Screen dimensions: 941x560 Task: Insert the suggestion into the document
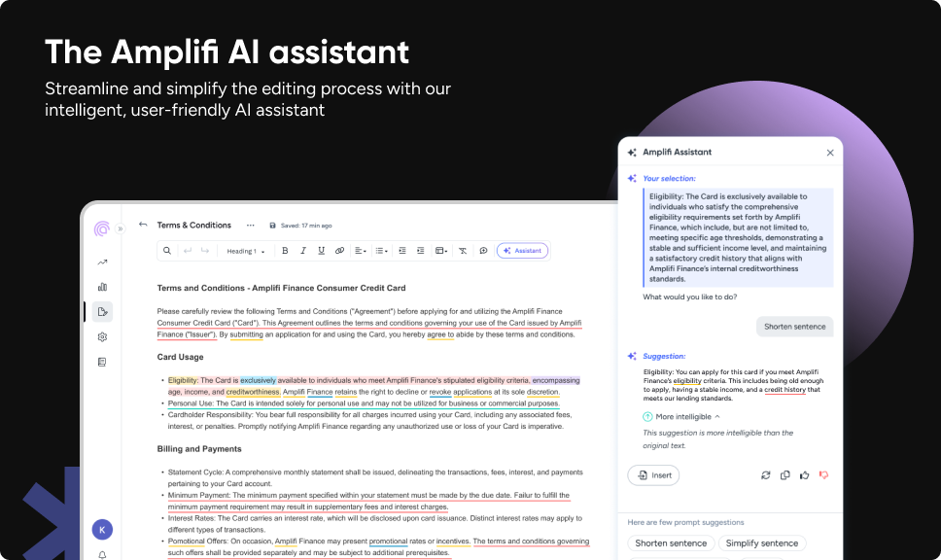tap(653, 475)
